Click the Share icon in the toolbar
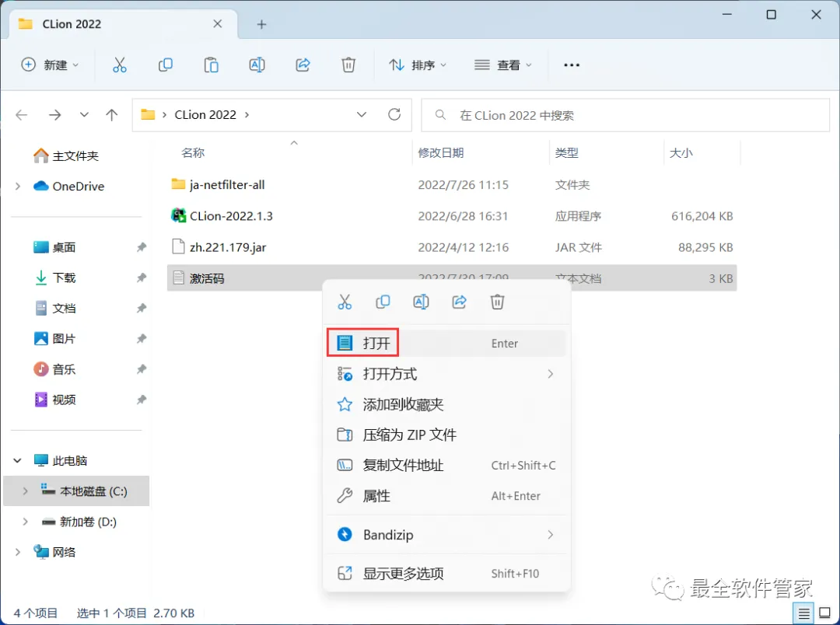This screenshot has height=625, width=840. [x=303, y=65]
